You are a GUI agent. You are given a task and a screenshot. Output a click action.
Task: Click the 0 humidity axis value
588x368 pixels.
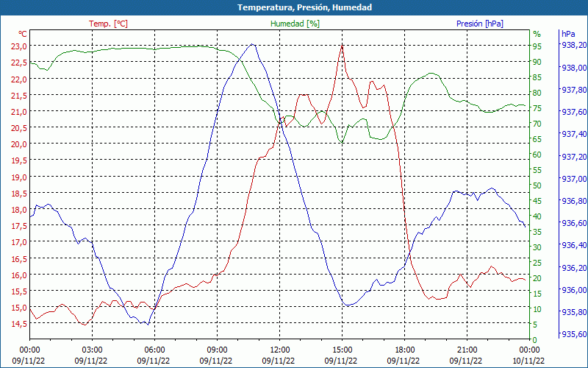pos(535,340)
